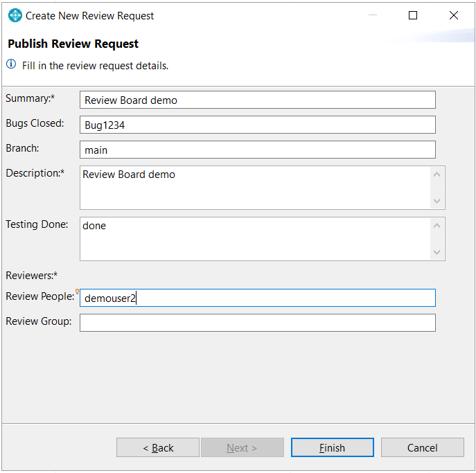The image size is (476, 473).
Task: Go to previous page with Back button
Action: [158, 447]
